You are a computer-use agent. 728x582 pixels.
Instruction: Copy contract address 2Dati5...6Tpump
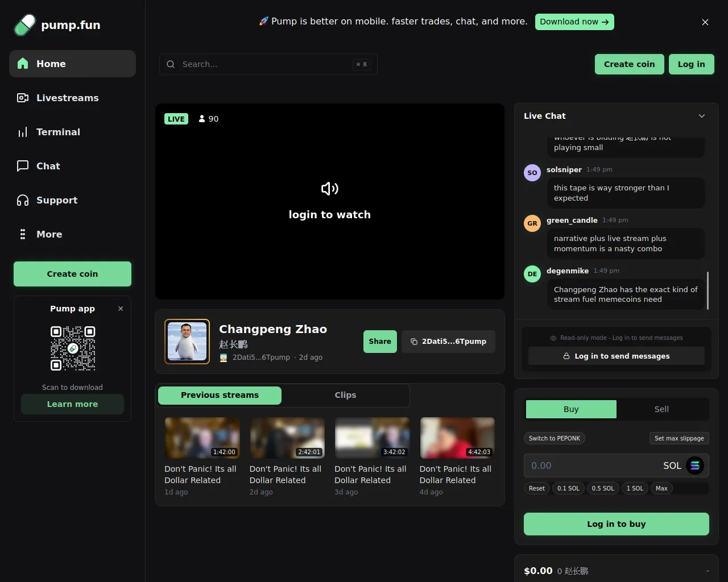click(448, 342)
